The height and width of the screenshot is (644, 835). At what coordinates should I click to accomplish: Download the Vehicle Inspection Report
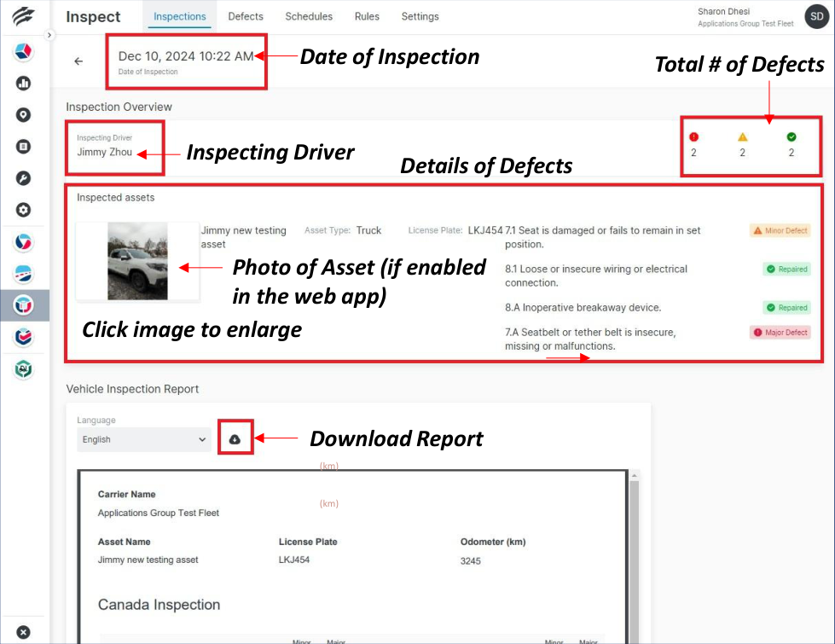click(235, 438)
